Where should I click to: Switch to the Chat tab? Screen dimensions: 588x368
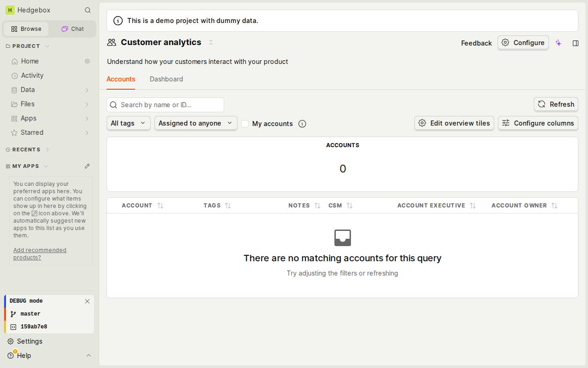73,29
